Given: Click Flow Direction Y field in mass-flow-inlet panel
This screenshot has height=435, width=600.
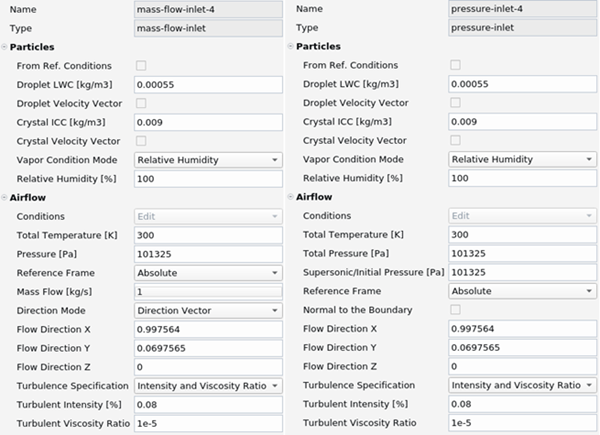Looking at the screenshot, I should (x=208, y=348).
